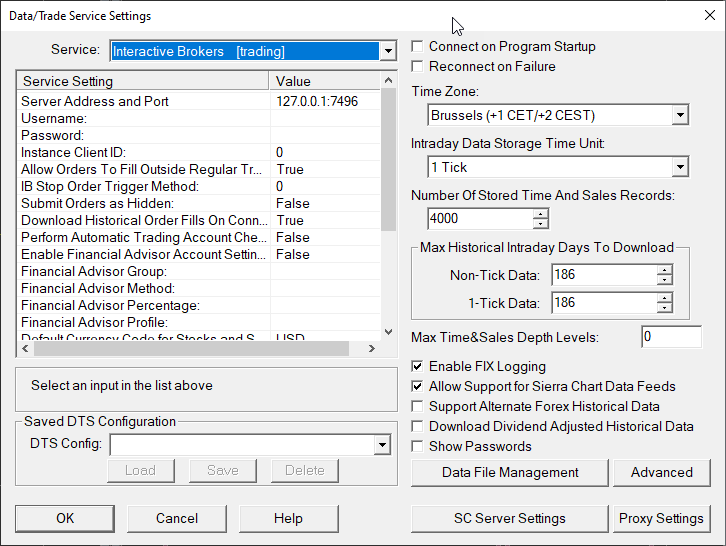Click settings list scroll up arrow
This screenshot has width=726, height=546.
click(x=388, y=80)
